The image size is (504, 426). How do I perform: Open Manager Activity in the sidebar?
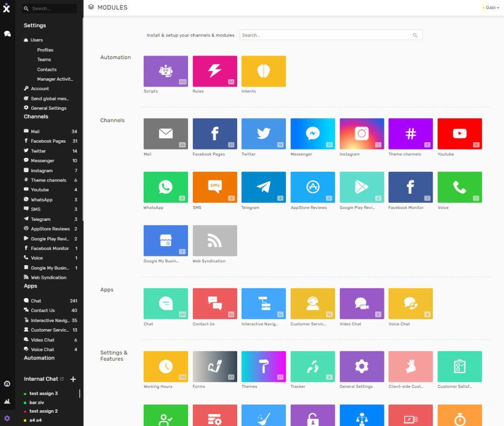pos(55,79)
